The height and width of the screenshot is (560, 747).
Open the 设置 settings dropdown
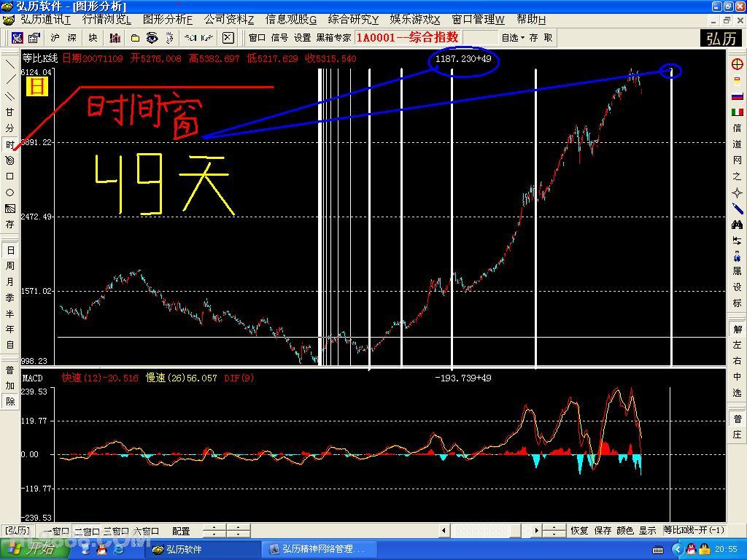[302, 38]
